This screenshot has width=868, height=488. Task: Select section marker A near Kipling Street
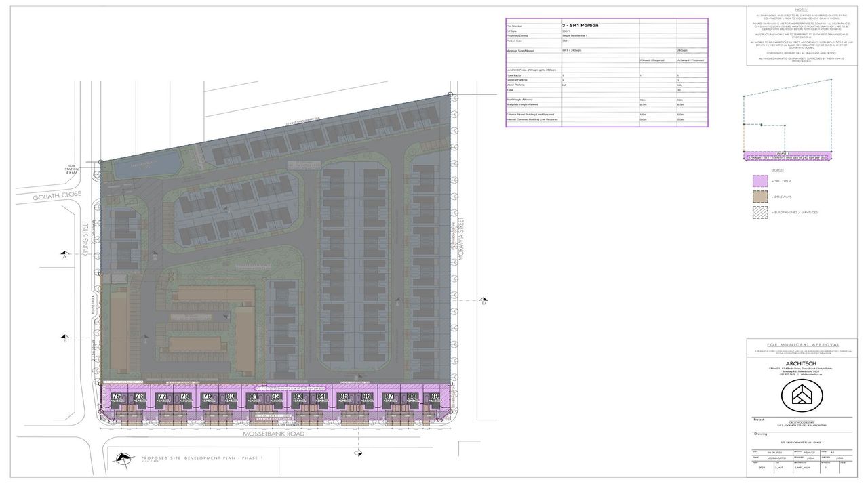pos(65,256)
